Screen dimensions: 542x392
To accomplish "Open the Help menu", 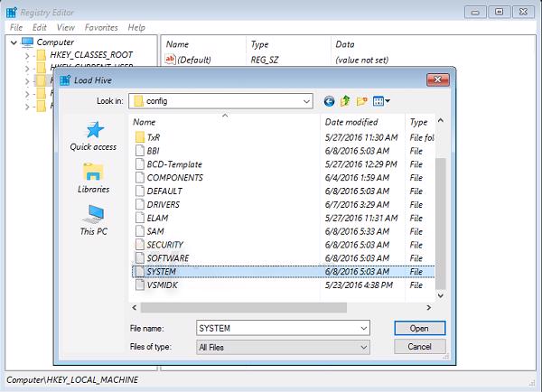I will click(136, 28).
